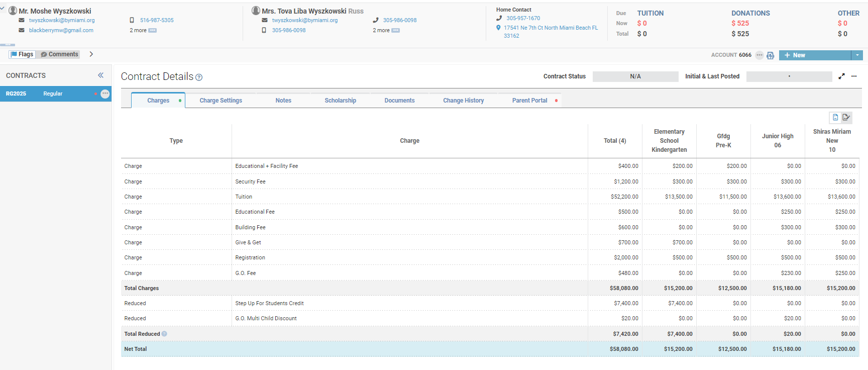This screenshot has width=868, height=370.
Task: Open the Contract Details help icon
Action: coord(199,77)
